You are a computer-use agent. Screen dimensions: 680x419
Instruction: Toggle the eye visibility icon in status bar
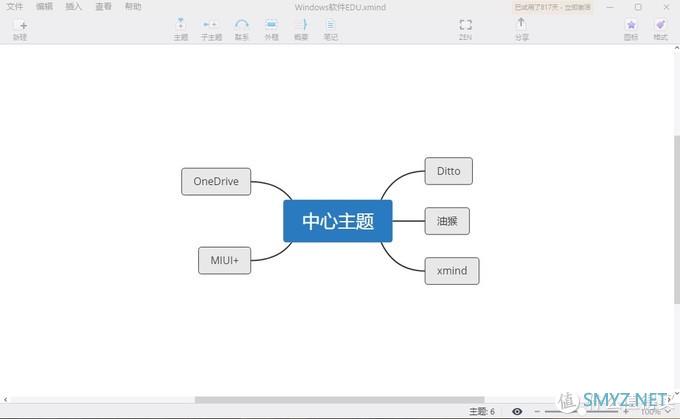pyautogui.click(x=517, y=411)
